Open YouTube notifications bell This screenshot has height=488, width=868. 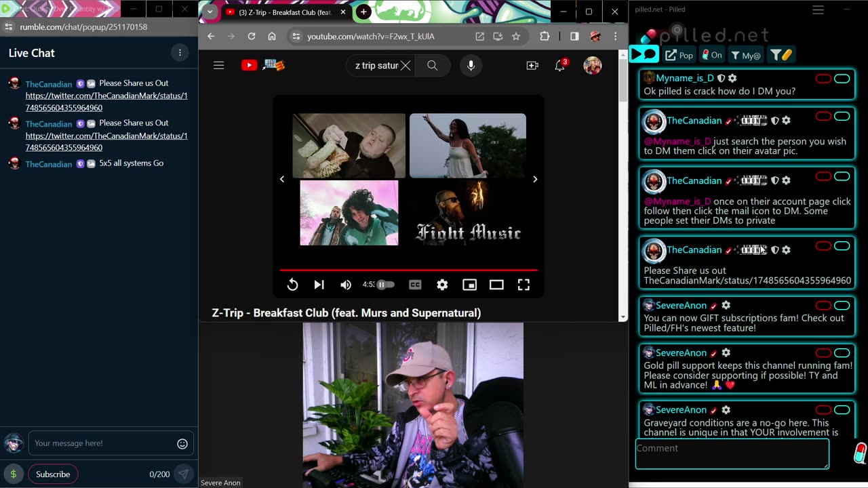560,65
